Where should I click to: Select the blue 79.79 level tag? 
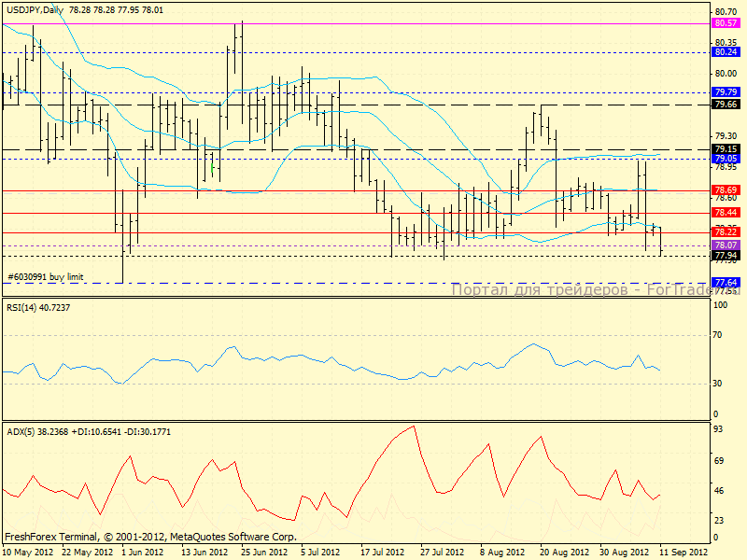[726, 92]
